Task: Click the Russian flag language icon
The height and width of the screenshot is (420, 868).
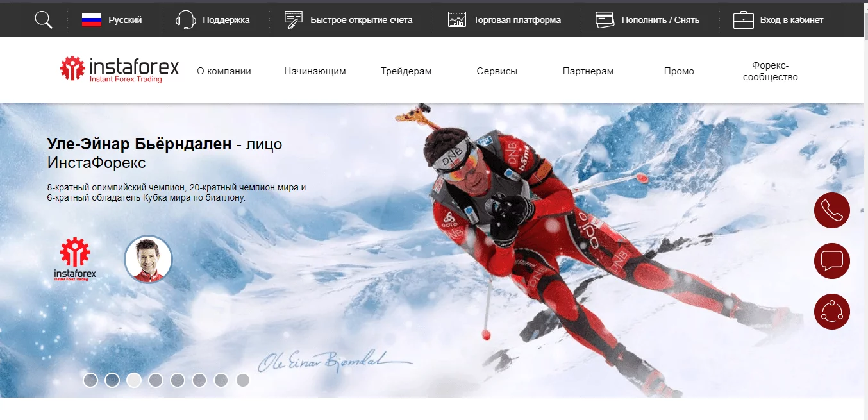Action: [x=92, y=20]
